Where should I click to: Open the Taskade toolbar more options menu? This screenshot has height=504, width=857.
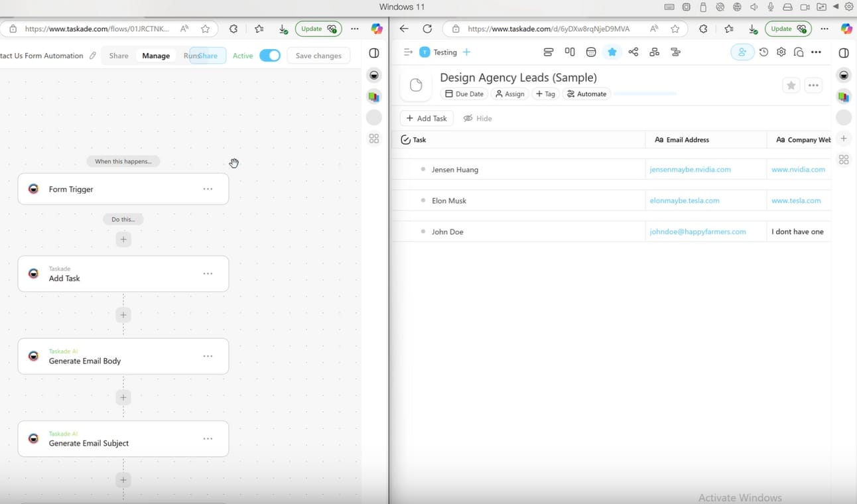pos(816,52)
